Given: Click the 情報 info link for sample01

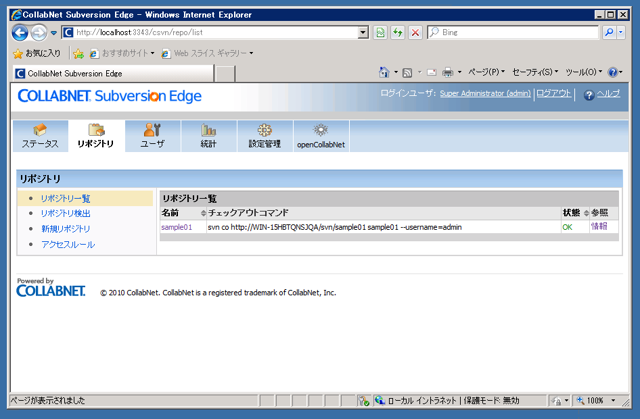Looking at the screenshot, I should 599,226.
